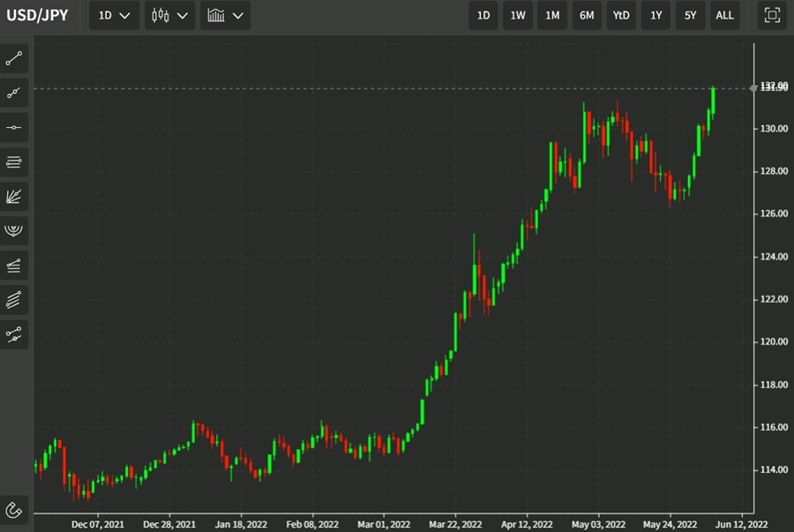Click the 116.00 price axis label
This screenshot has height=532, width=794.
(x=774, y=427)
